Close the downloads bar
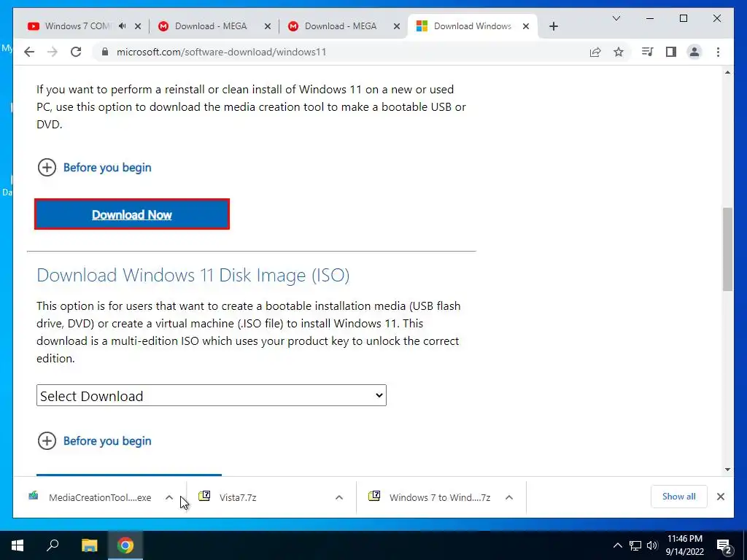 tap(720, 497)
